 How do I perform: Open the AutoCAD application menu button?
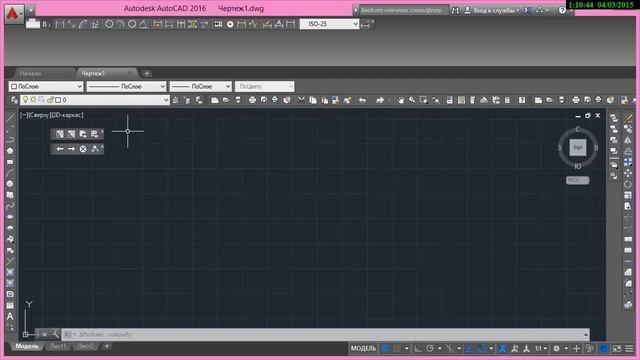[x=14, y=14]
